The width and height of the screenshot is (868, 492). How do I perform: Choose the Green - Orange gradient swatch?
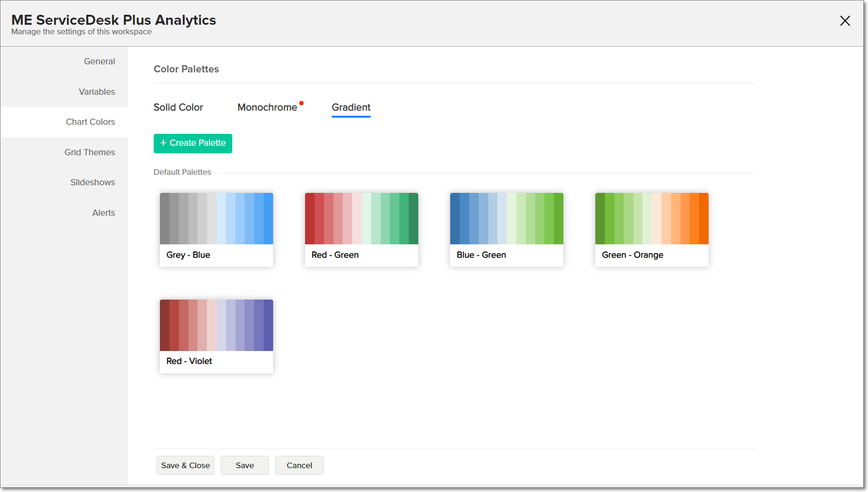pos(651,219)
